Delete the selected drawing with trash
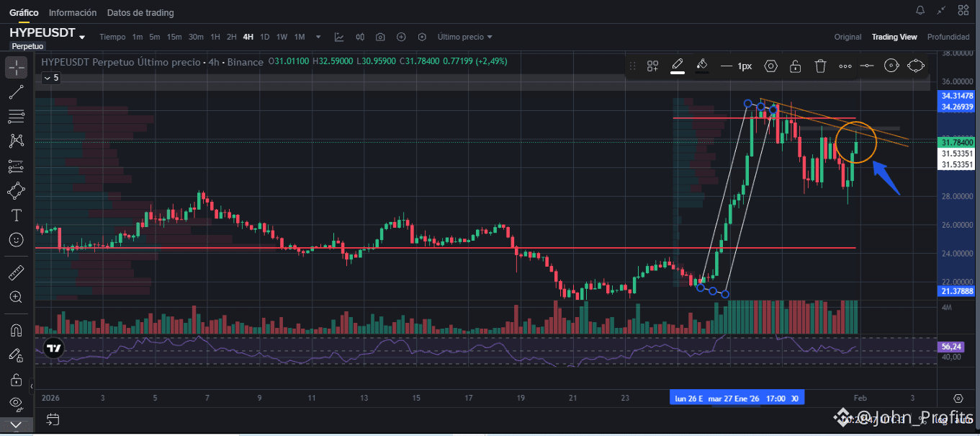 coord(820,66)
